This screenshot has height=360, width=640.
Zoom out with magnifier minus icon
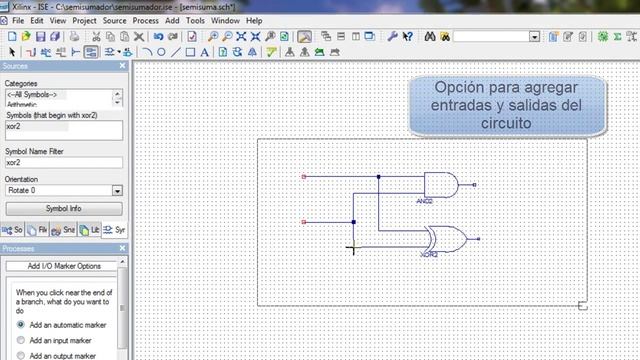[227, 37]
